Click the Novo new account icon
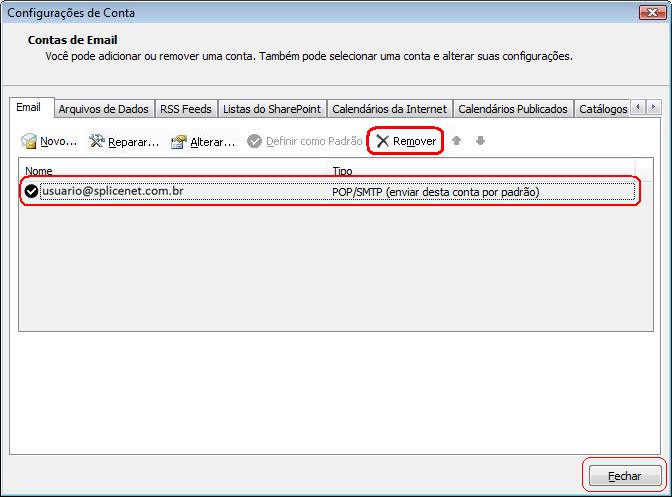 30,142
